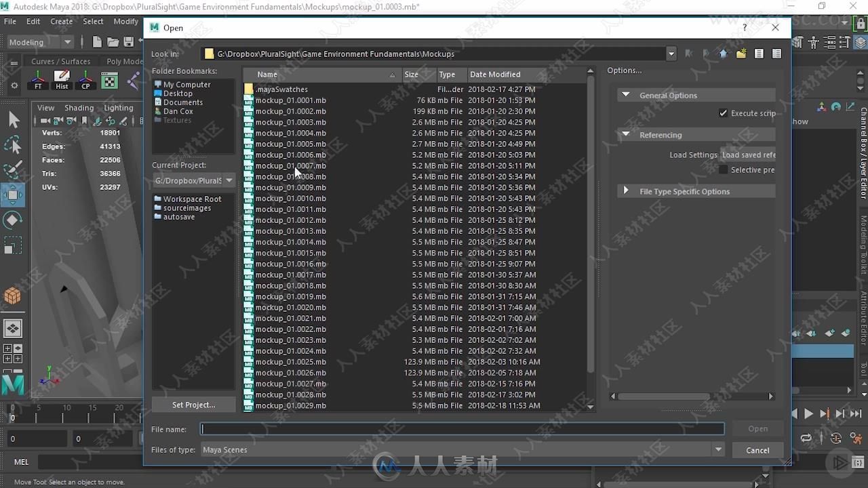
Task: Open the Create menu
Action: (61, 21)
